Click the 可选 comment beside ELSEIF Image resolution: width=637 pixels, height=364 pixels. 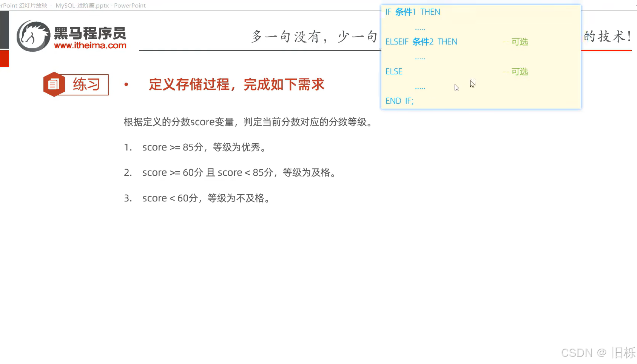click(515, 42)
